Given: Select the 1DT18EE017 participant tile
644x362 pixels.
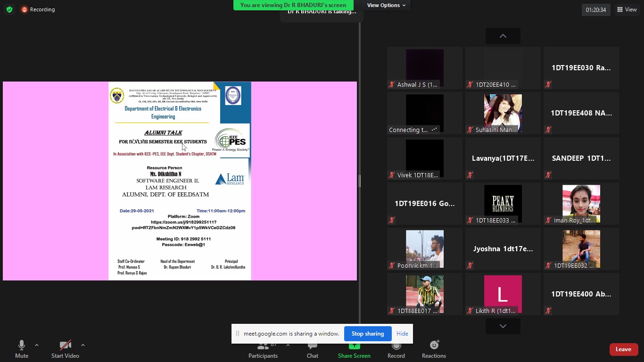Looking at the screenshot, I should coord(425,294).
